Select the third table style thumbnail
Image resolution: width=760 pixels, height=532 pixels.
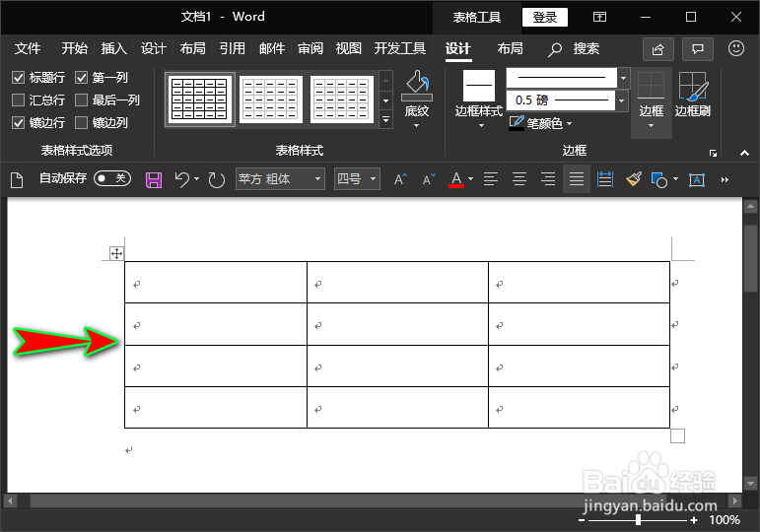[x=342, y=100]
